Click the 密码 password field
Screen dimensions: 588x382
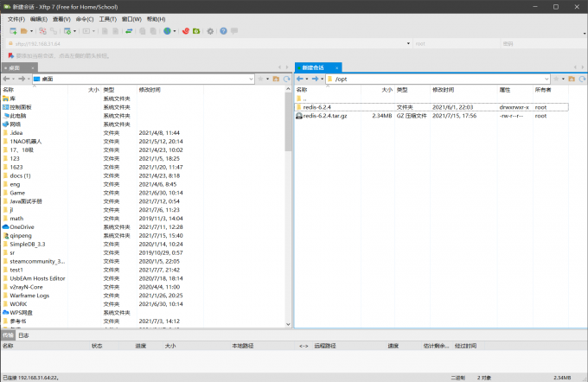[542, 44]
